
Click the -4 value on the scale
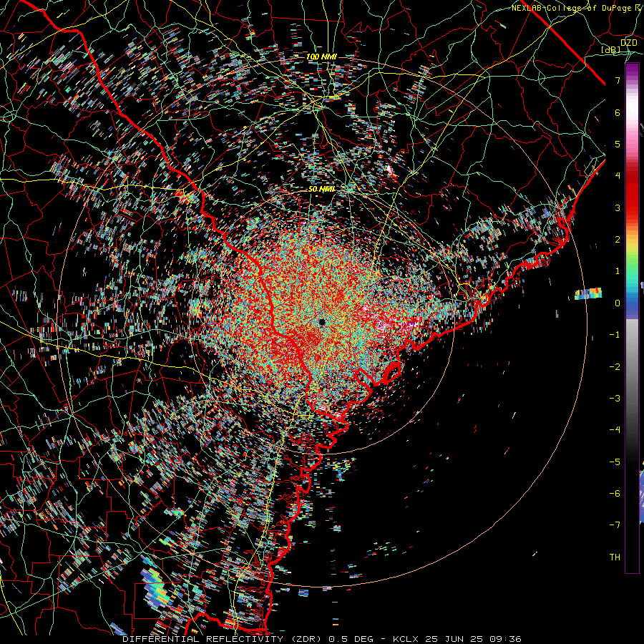(615, 430)
